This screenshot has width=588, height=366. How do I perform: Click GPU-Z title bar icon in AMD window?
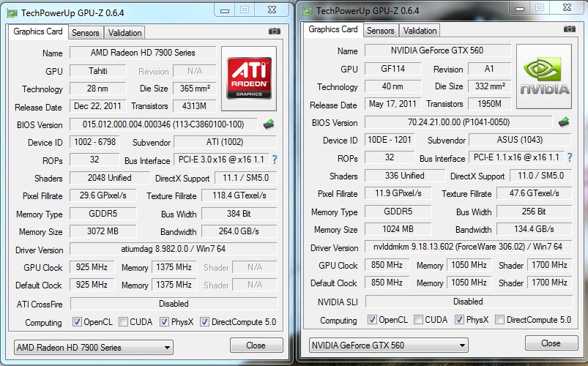pyautogui.click(x=12, y=13)
